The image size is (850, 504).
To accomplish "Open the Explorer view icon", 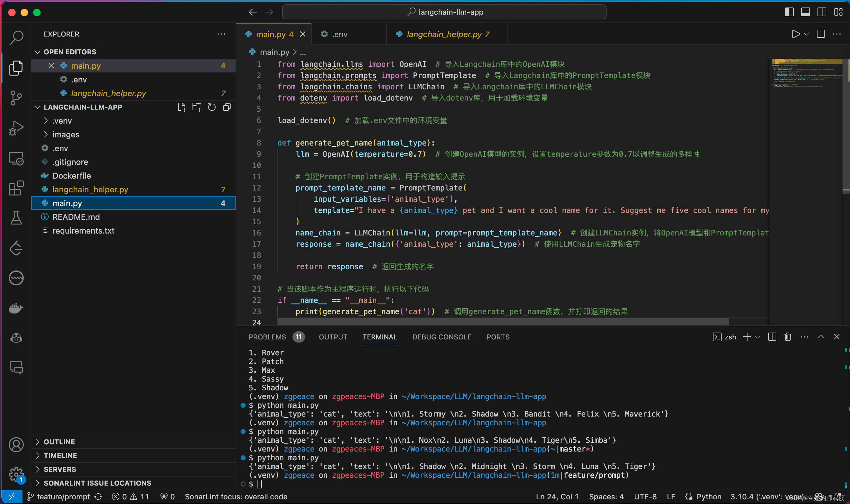I will click(16, 68).
